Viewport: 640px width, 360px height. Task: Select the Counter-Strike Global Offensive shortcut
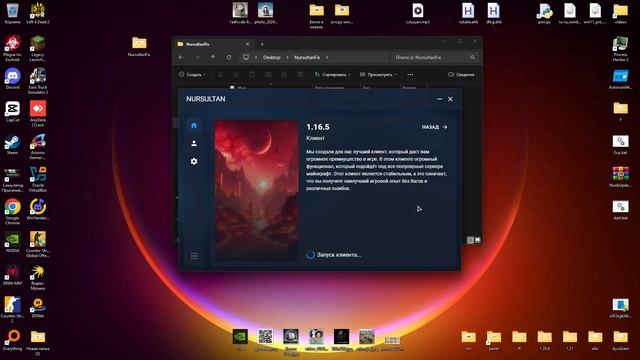[38, 244]
